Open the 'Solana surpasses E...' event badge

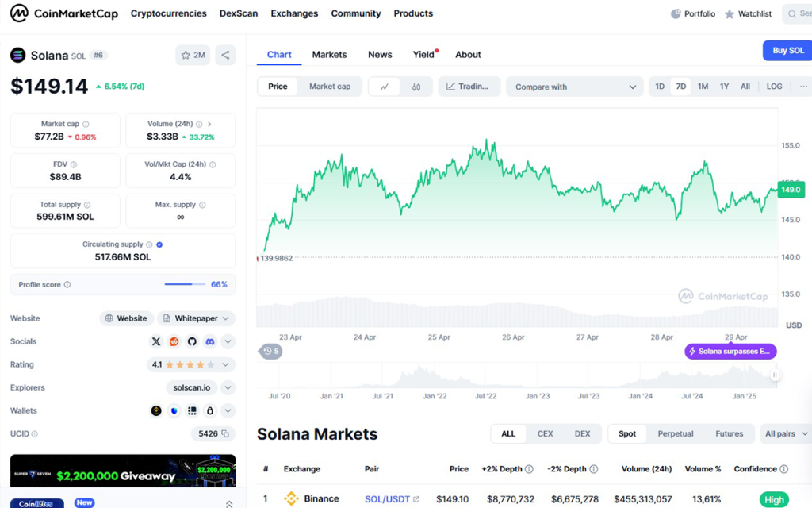[730, 352]
